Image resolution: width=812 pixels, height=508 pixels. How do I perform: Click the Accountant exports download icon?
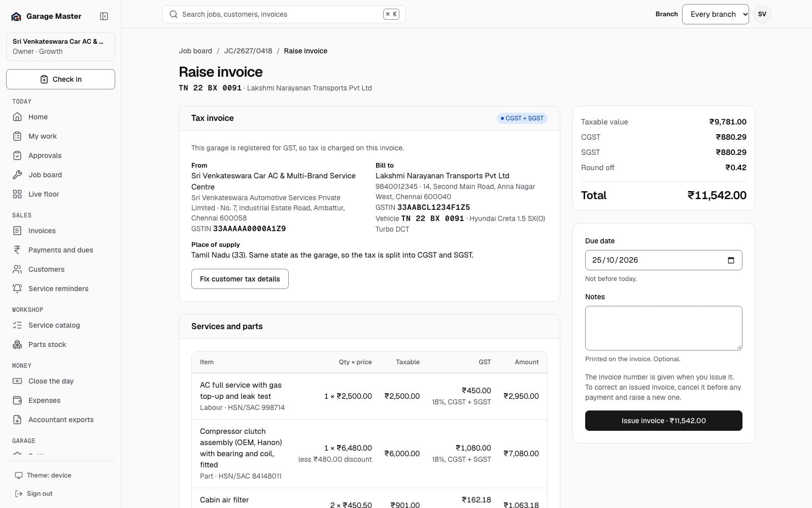coord(17,420)
